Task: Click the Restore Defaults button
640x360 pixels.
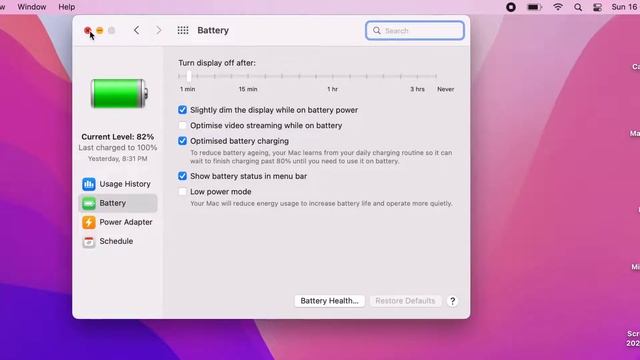Action: [x=405, y=301]
